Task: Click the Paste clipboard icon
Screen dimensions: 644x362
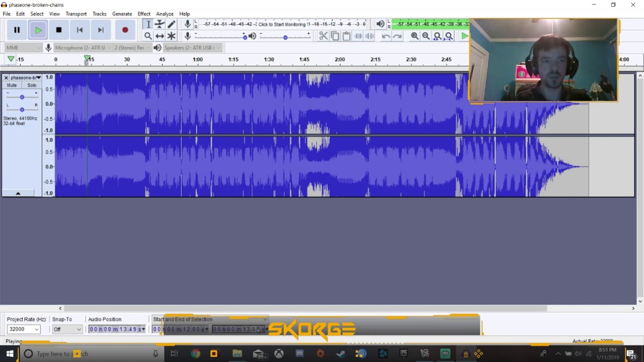Action: point(346,36)
